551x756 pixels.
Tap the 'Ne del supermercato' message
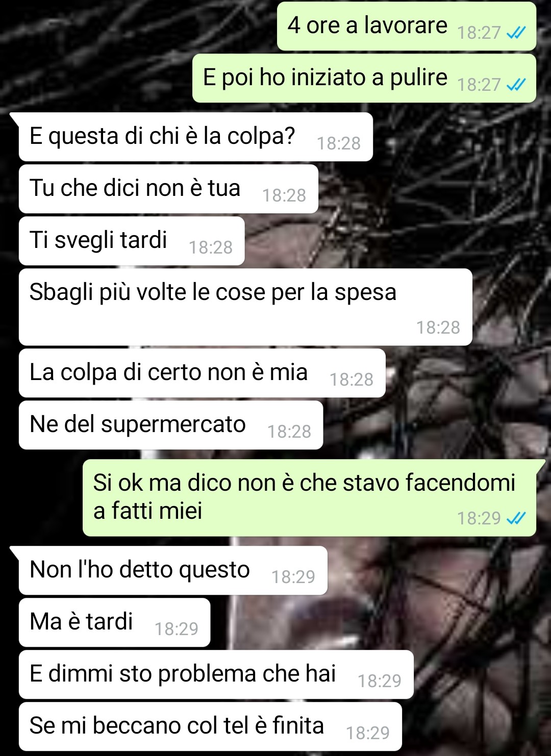(x=171, y=425)
